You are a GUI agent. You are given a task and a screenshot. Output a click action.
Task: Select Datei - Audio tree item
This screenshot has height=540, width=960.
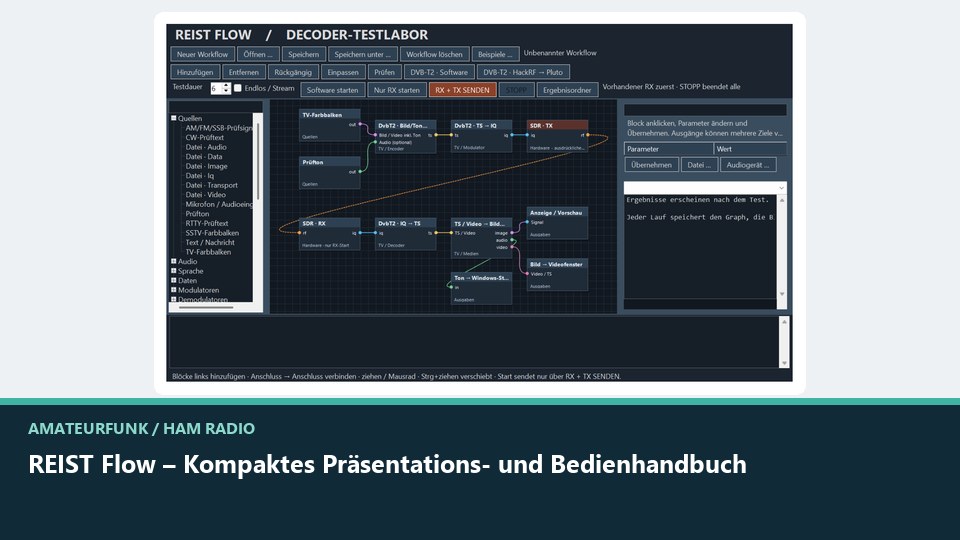(206, 147)
